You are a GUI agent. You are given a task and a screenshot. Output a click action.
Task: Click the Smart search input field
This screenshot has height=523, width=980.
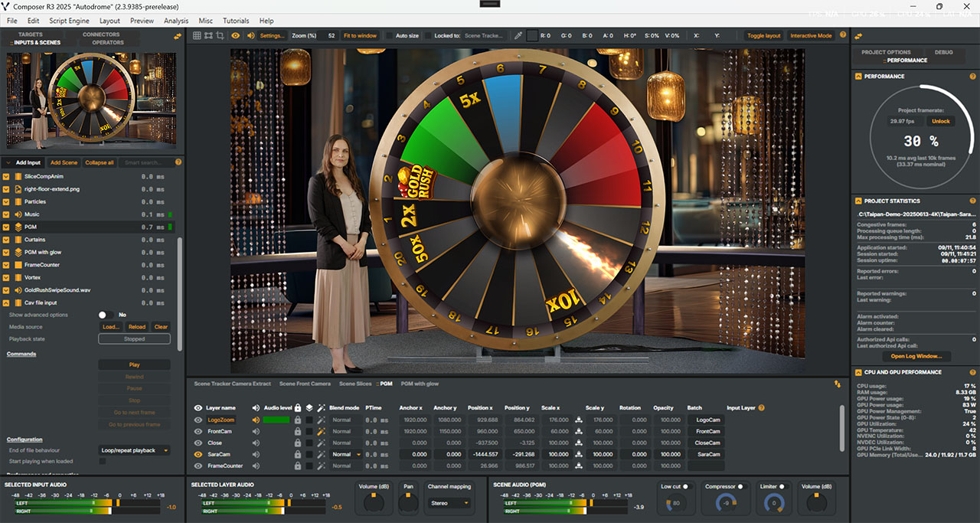145,162
